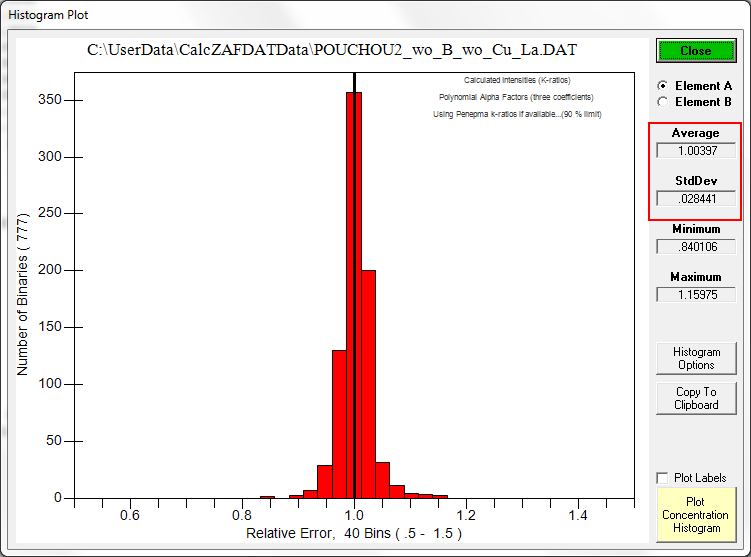This screenshot has height=557, width=751.
Task: Click the Maximum value box
Action: pyautogui.click(x=696, y=294)
